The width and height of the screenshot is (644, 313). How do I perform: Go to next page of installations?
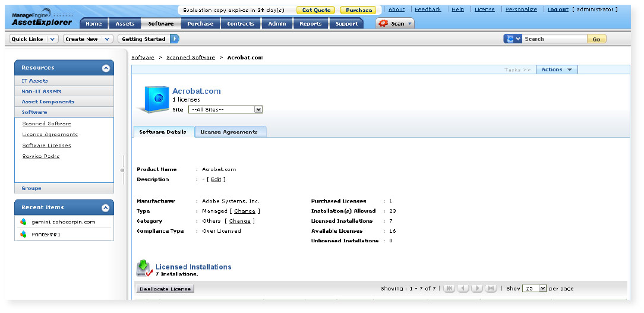[477, 289]
